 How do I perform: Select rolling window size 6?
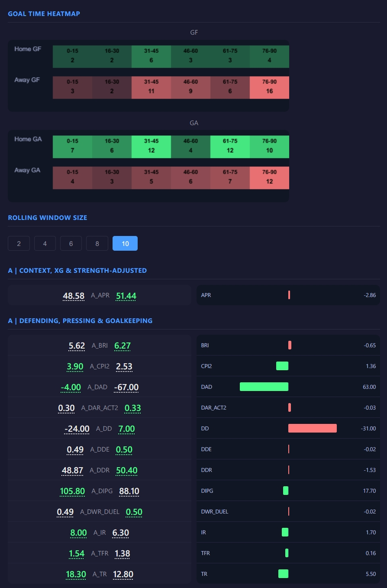71,243
